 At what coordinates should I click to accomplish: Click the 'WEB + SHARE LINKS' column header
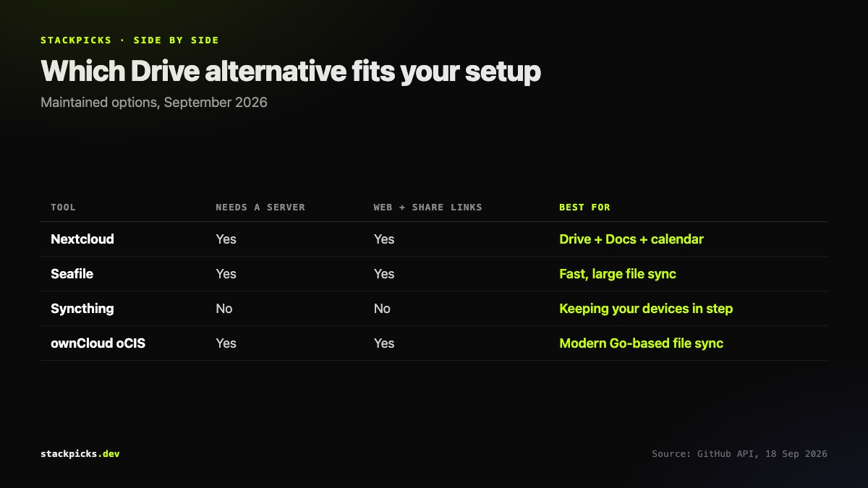click(x=427, y=207)
